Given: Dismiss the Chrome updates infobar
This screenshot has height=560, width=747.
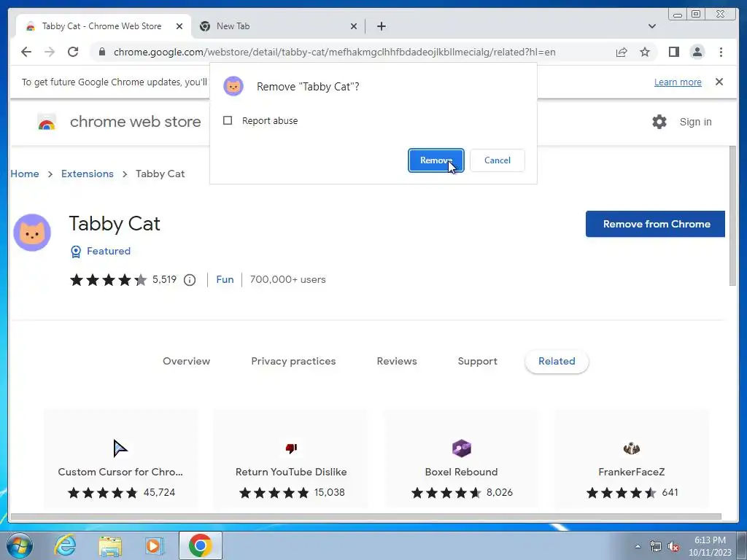Looking at the screenshot, I should click(x=719, y=82).
